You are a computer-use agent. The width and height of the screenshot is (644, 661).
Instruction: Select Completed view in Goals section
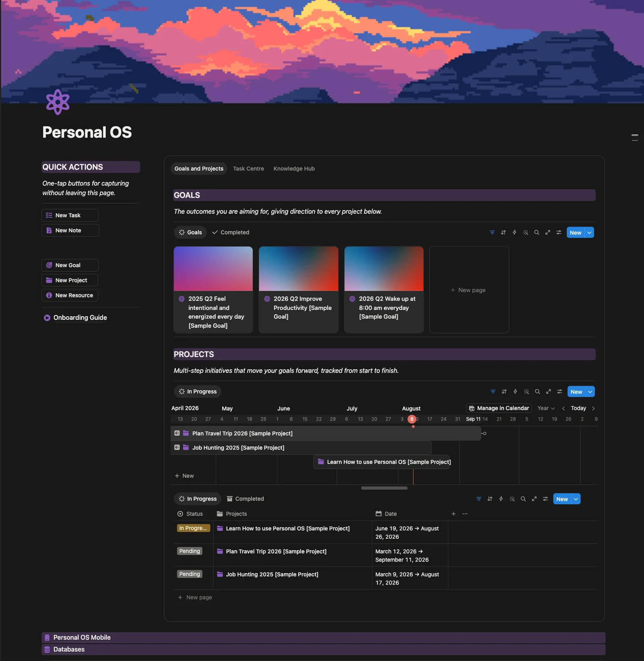[x=231, y=233]
